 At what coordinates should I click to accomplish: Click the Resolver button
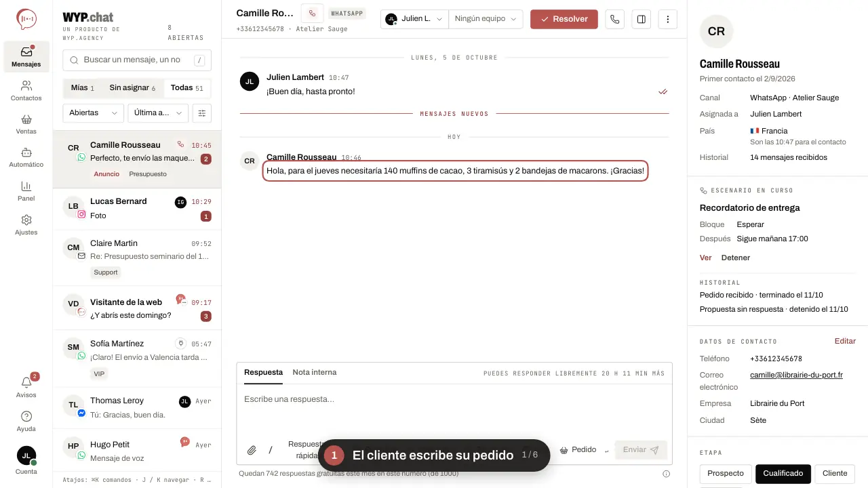[x=564, y=19]
